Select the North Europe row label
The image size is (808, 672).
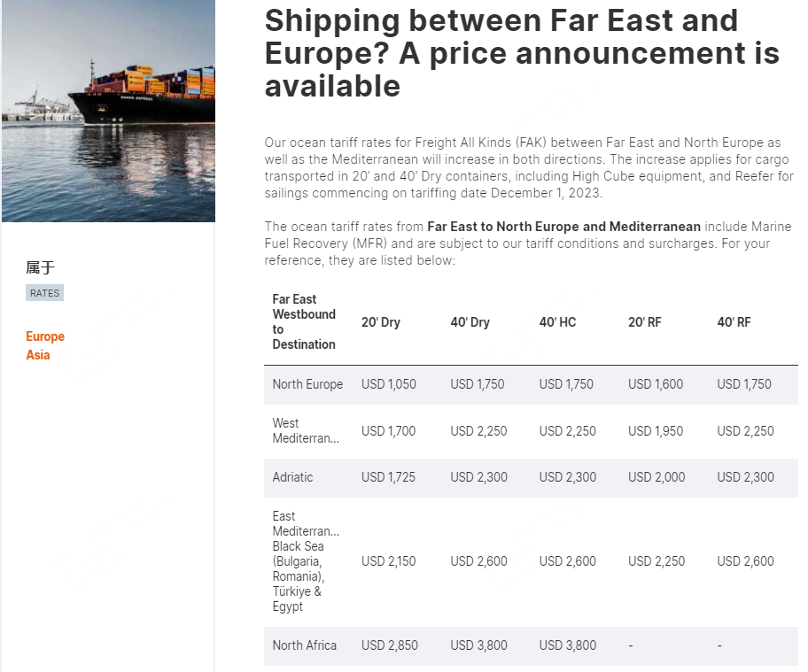click(x=307, y=384)
